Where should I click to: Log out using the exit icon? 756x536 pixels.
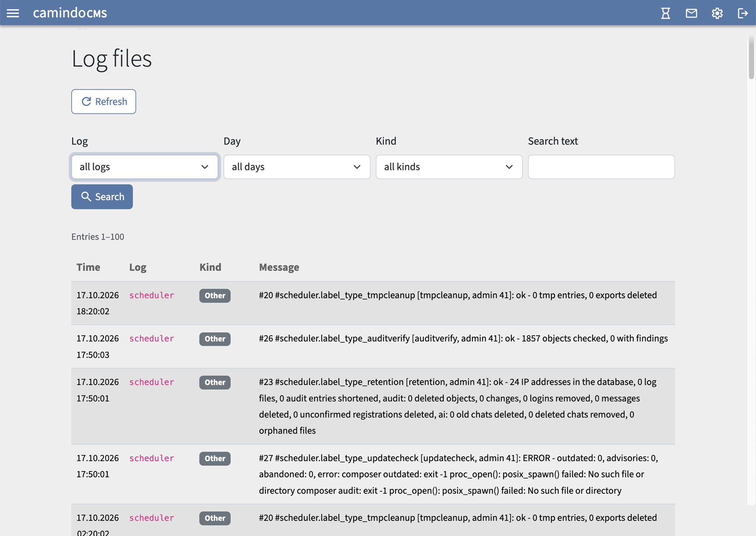click(x=743, y=13)
